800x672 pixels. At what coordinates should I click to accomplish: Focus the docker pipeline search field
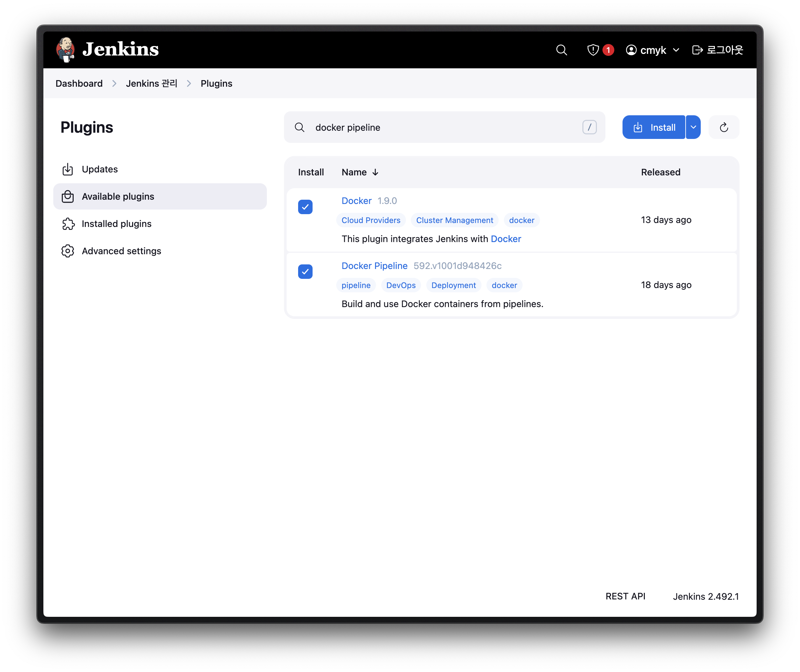pos(444,127)
